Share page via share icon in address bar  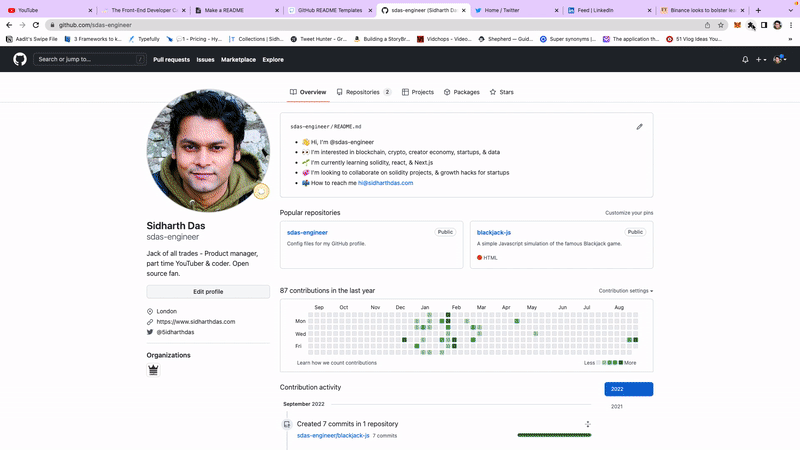point(707,25)
